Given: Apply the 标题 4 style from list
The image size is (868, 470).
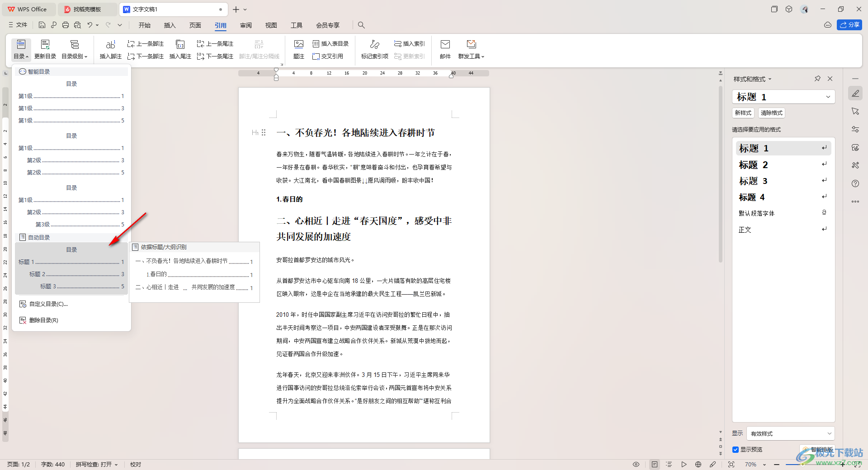Looking at the screenshot, I should pos(783,197).
